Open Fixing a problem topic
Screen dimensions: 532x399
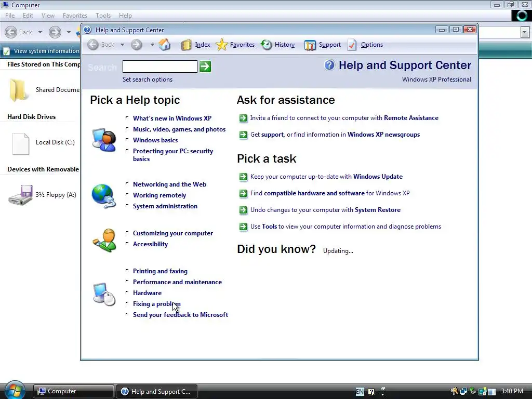pos(156,304)
